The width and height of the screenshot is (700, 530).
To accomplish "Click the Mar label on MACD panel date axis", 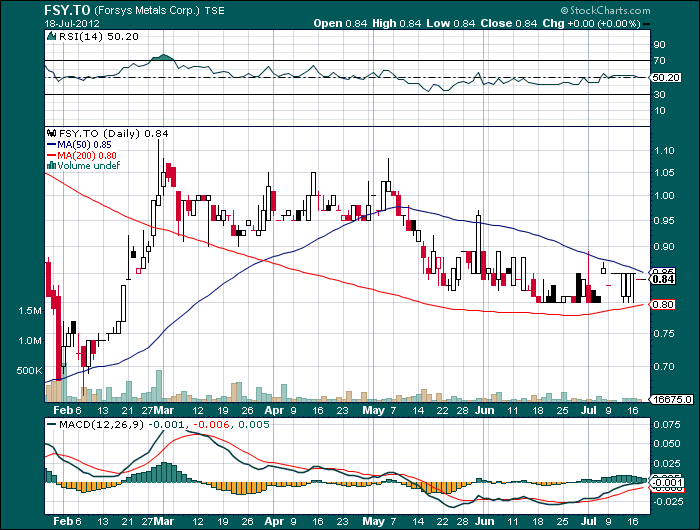I will pyautogui.click(x=164, y=522).
